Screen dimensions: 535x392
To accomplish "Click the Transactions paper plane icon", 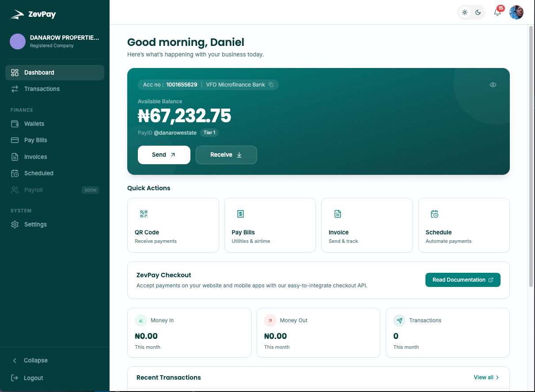I will click(x=399, y=320).
